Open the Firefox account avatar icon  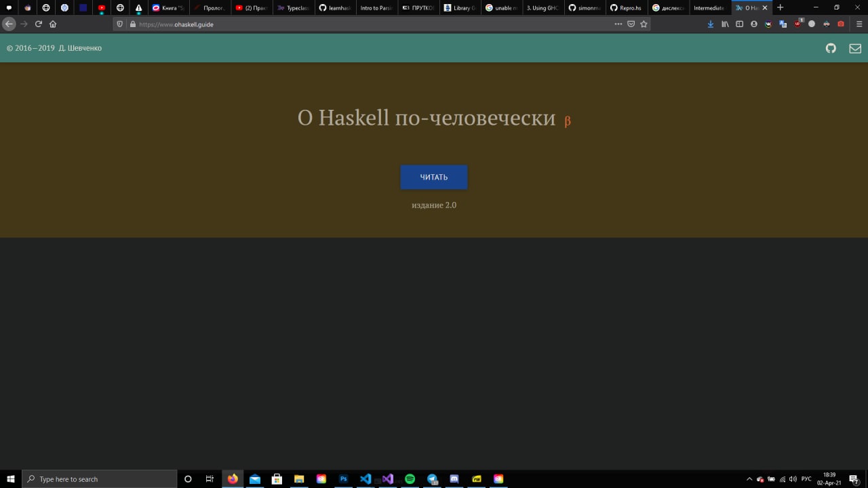(x=754, y=24)
